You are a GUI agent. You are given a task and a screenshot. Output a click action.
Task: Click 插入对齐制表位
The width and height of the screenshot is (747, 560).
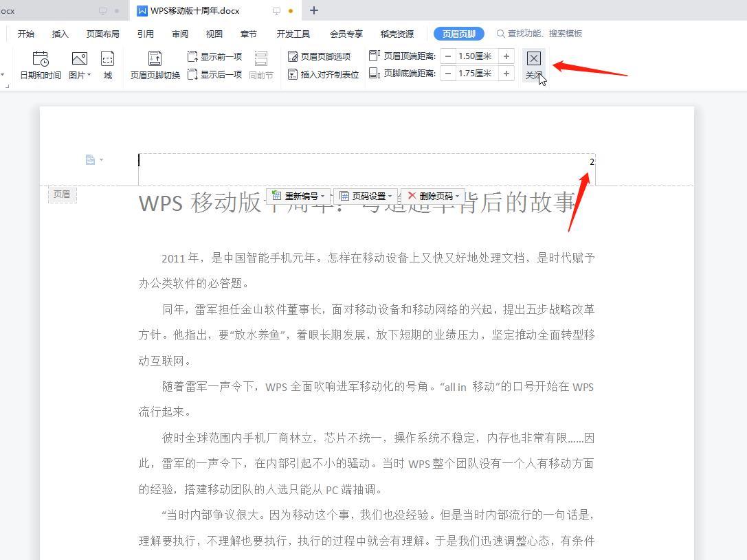pyautogui.click(x=324, y=74)
